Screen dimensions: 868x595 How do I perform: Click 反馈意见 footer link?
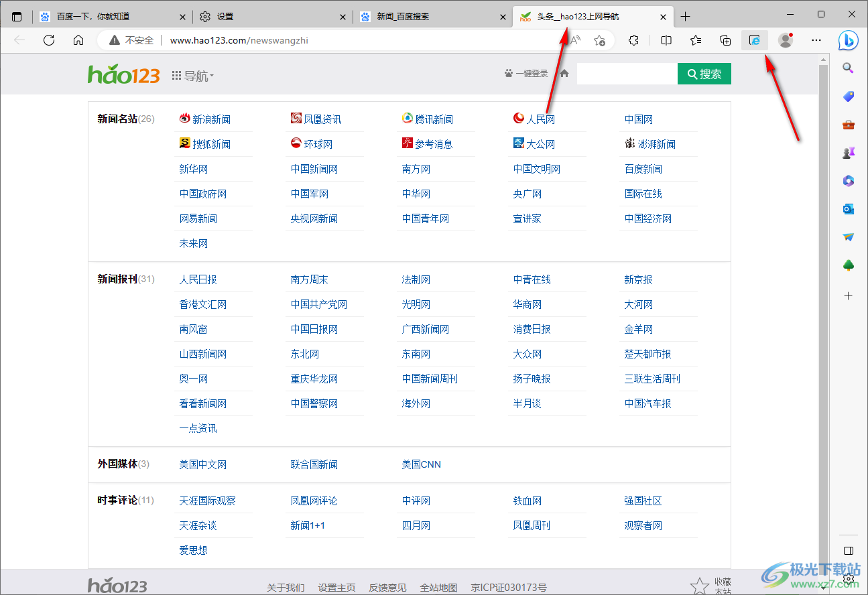pos(387,588)
